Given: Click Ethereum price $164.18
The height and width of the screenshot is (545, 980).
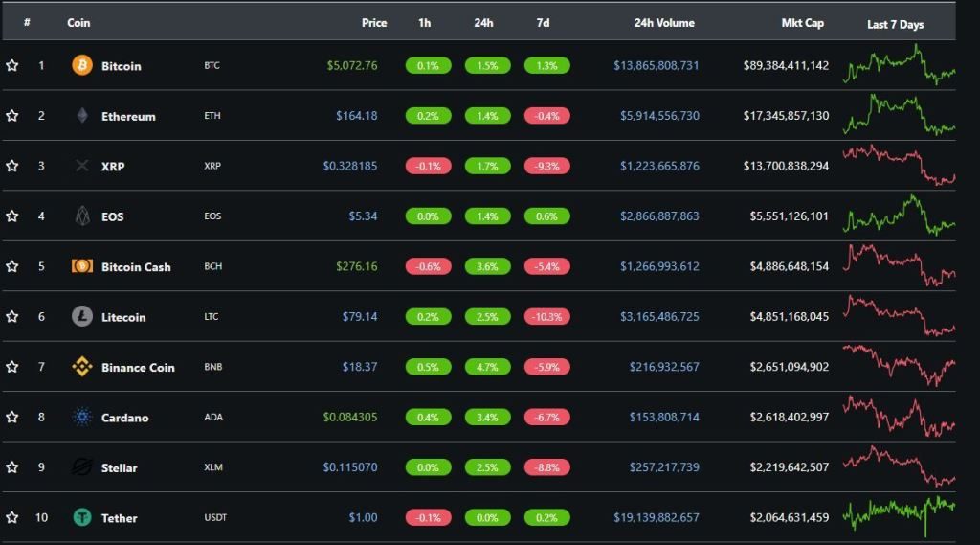Looking at the screenshot, I should coord(356,115).
